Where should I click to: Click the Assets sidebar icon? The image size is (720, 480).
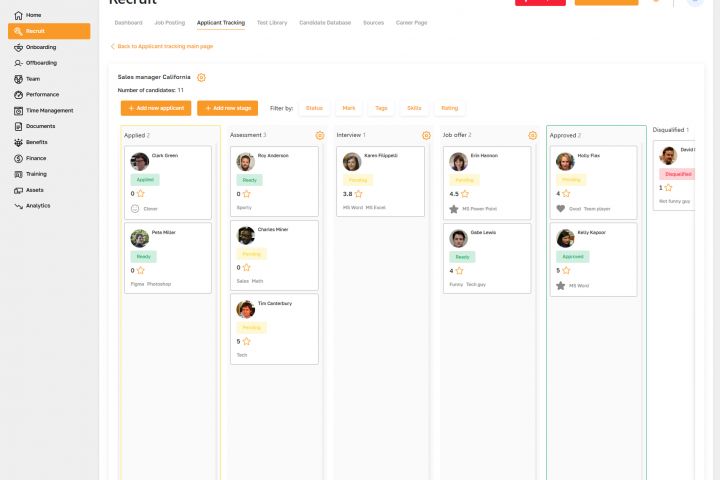18,190
